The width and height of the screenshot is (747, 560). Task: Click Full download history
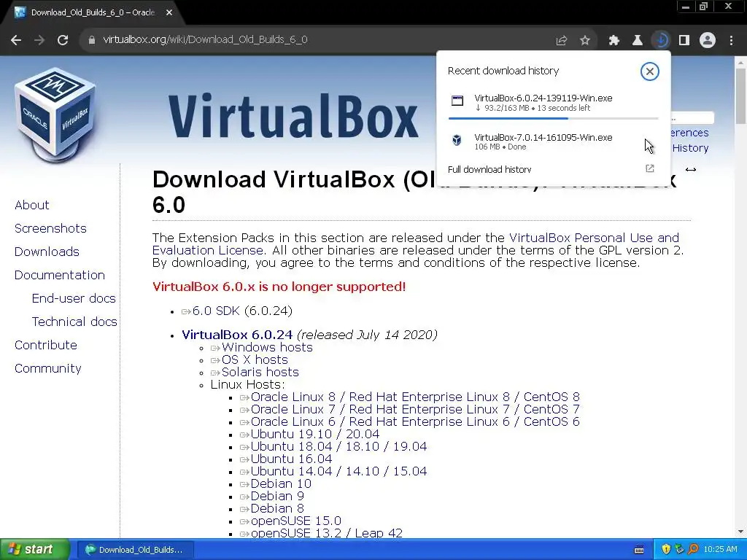click(x=489, y=169)
